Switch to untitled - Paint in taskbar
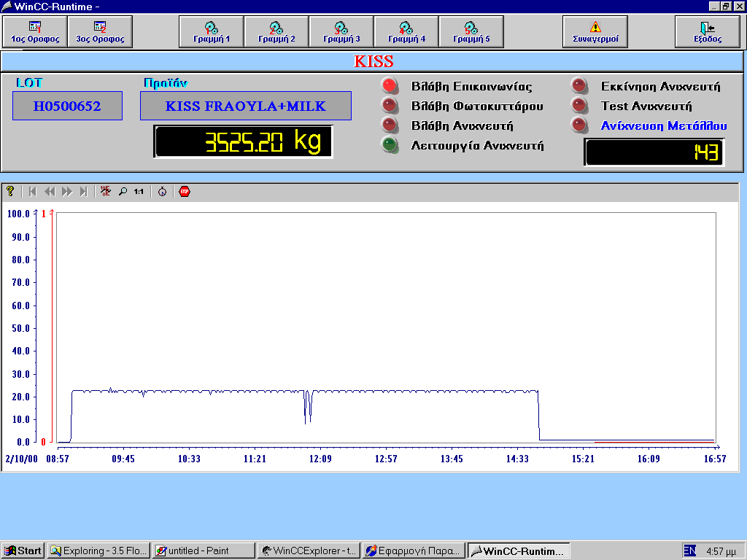Image resolution: width=747 pixels, height=560 pixels. (x=204, y=551)
